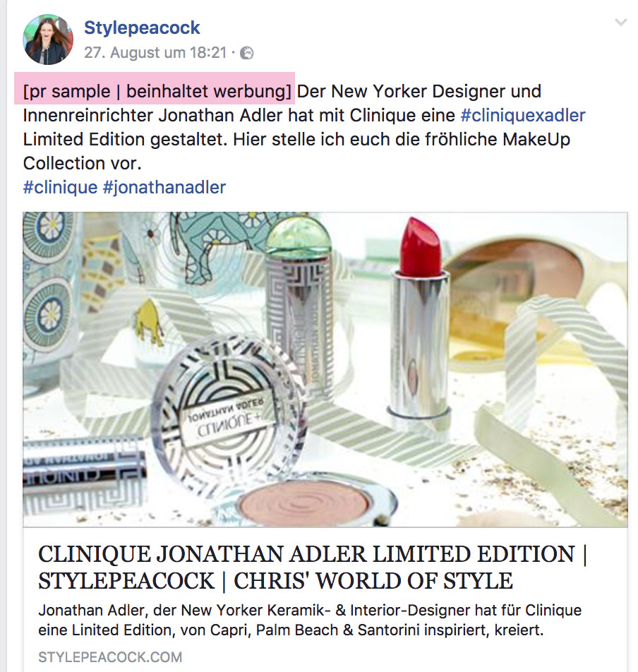This screenshot has height=672, width=638.
Task: Click the green-capped tube in the preview image
Action: [x=299, y=306]
